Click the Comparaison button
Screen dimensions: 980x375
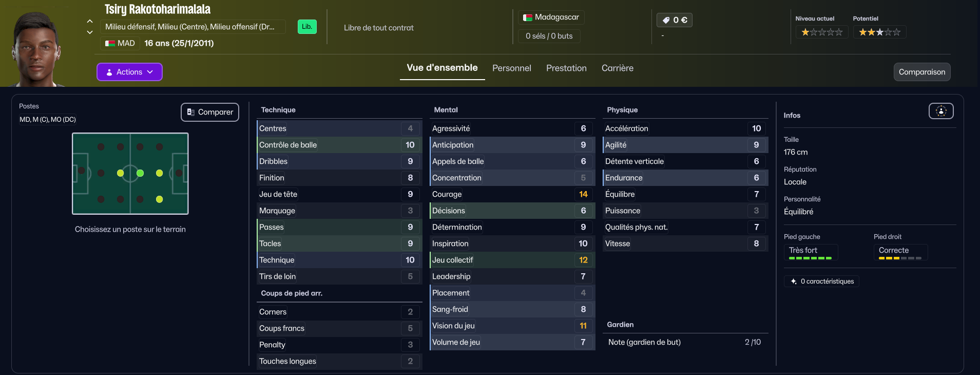click(921, 72)
